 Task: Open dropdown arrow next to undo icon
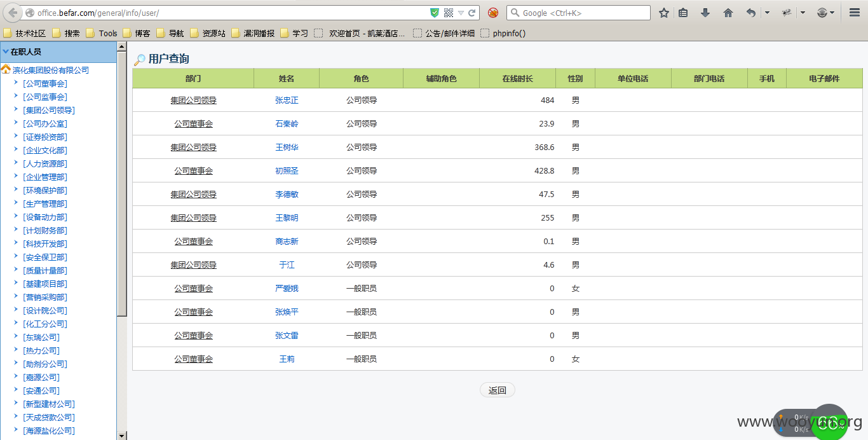(767, 13)
